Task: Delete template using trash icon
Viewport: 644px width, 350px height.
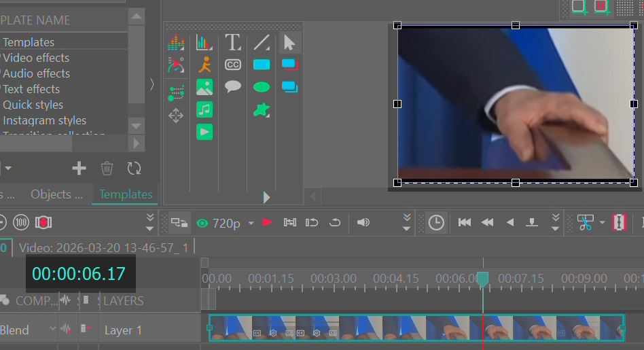Action: point(107,168)
